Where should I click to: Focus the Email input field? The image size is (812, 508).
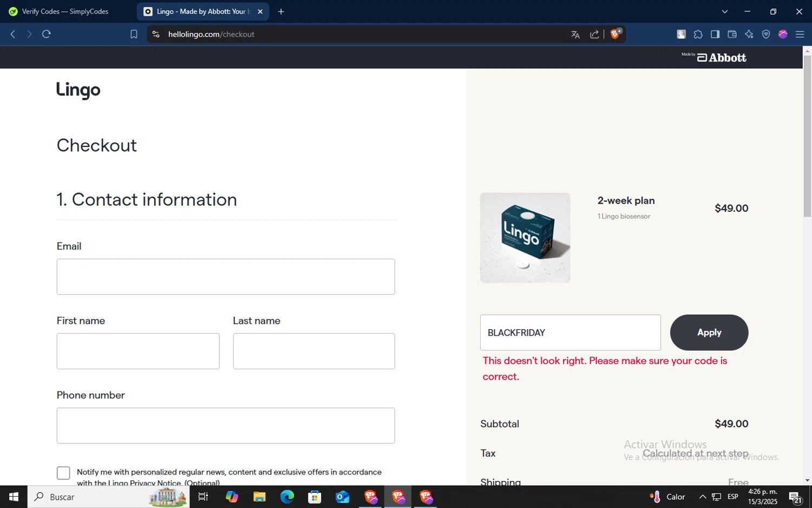point(226,277)
